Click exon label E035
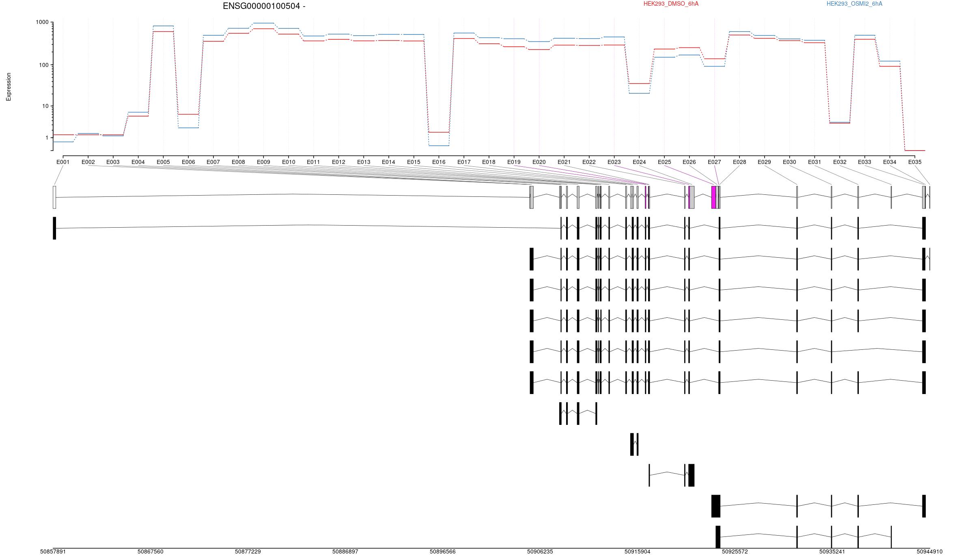This screenshot has width=974, height=560. [915, 162]
